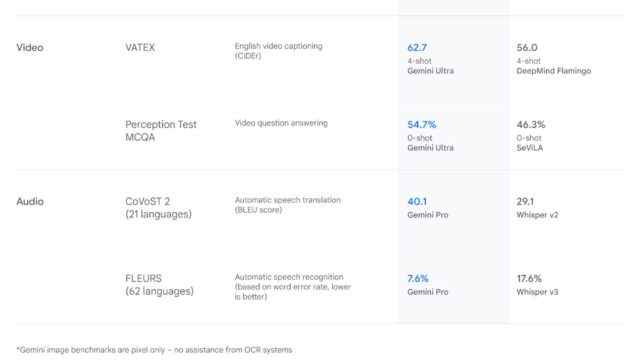Click the blue 40.1 BLEU score
The image size is (632, 364).
point(417,202)
